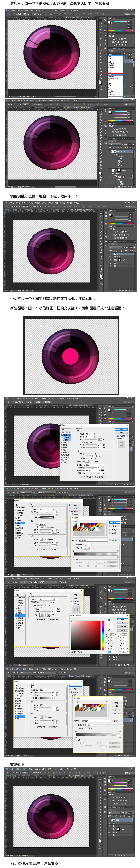Open 混合模式 dropdown in 内发光 layer style dialog
The image size is (140, 868).
[x=46, y=509]
